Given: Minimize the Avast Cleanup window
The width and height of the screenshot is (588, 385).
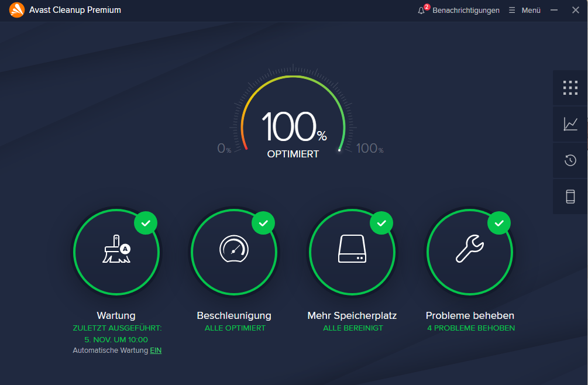Looking at the screenshot, I should pyautogui.click(x=553, y=11).
